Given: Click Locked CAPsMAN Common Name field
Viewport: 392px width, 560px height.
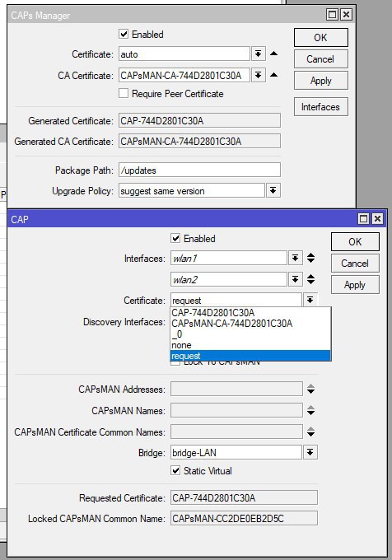Looking at the screenshot, I should pos(244,518).
